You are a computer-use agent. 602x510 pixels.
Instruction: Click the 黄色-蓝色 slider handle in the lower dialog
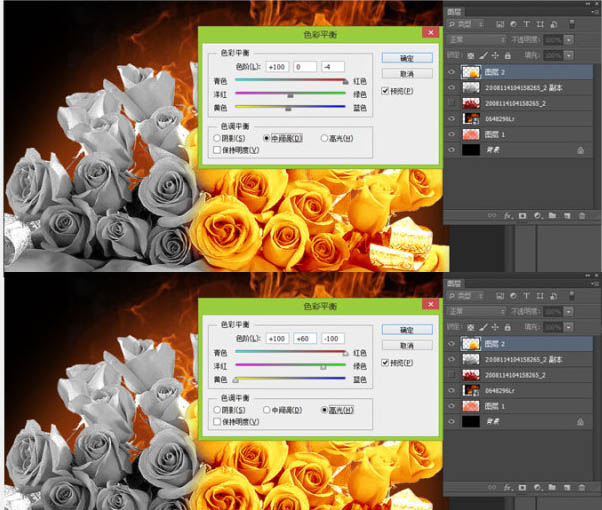(236, 380)
